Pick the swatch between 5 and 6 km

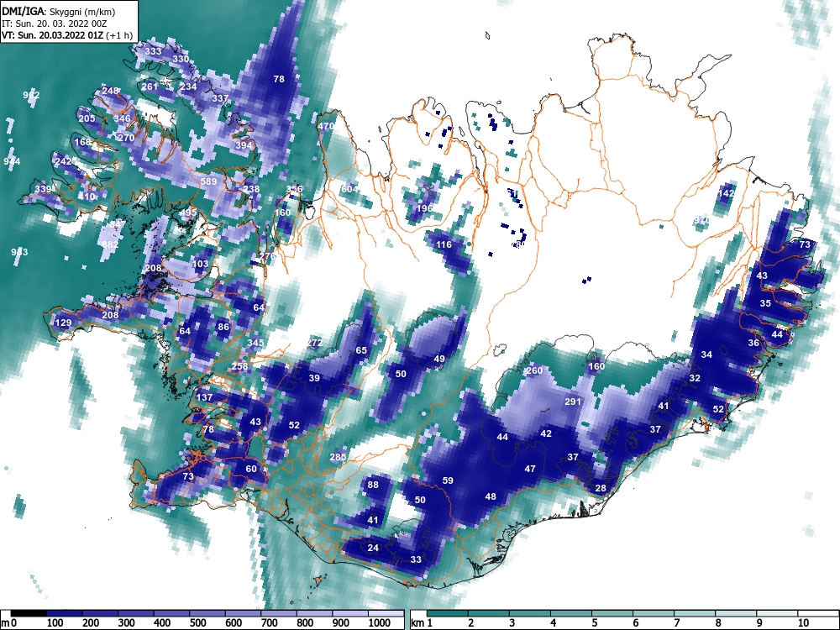[x=612, y=613]
